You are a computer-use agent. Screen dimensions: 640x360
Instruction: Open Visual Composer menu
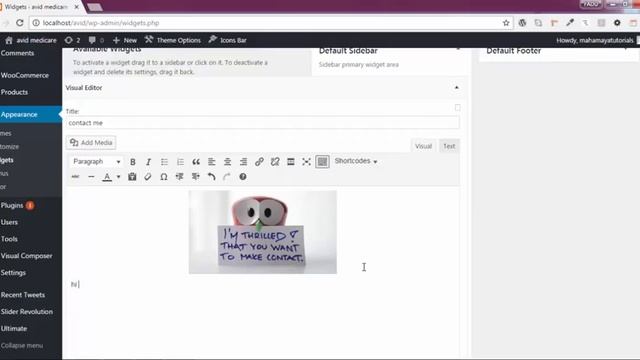point(27,256)
